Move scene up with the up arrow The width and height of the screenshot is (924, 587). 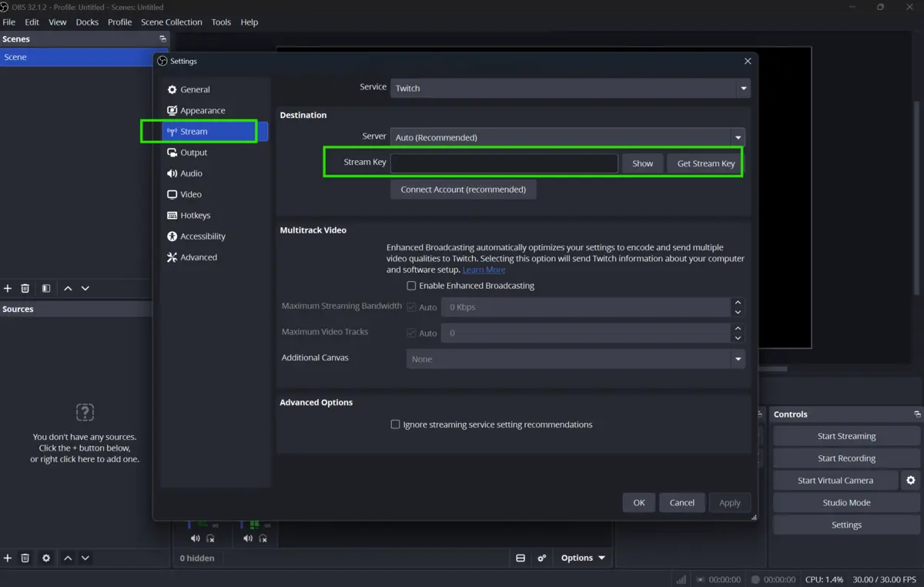coord(68,288)
